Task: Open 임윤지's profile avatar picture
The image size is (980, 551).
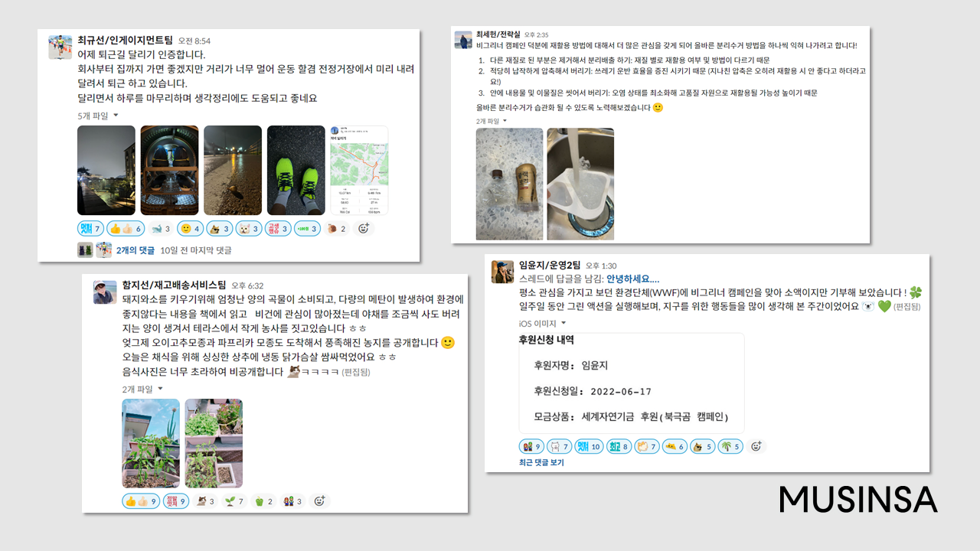Action: (x=503, y=272)
